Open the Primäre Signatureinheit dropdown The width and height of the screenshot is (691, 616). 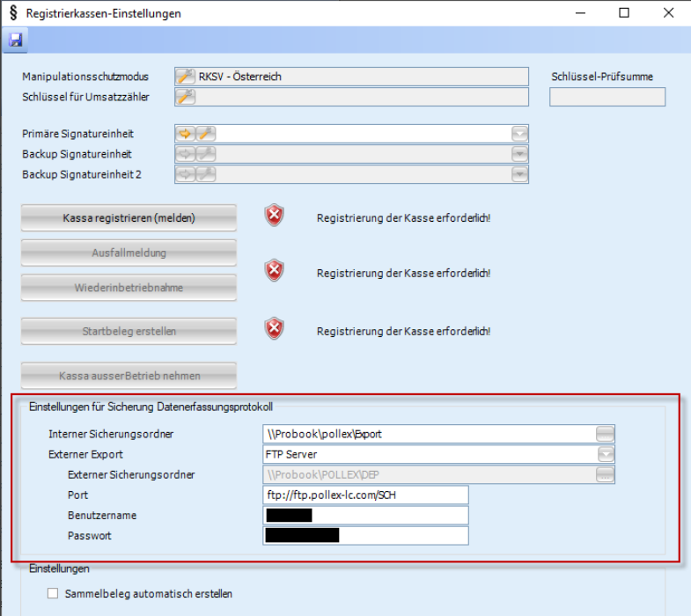[519, 134]
